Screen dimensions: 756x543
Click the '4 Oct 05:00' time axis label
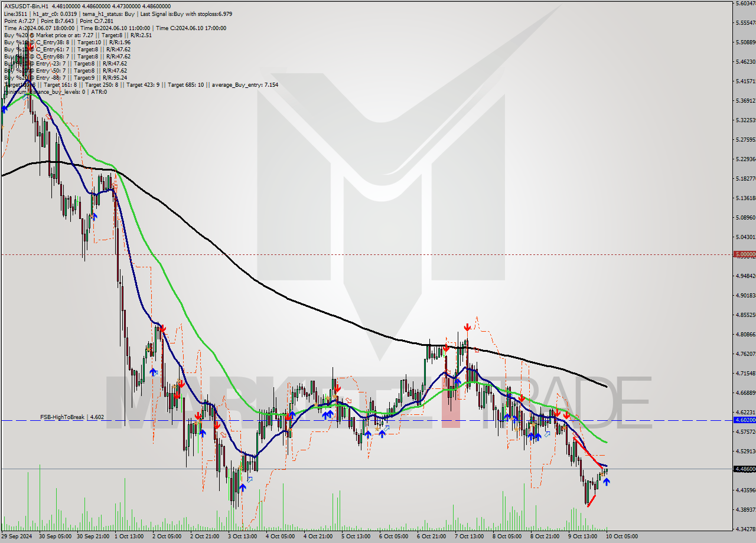(282, 537)
